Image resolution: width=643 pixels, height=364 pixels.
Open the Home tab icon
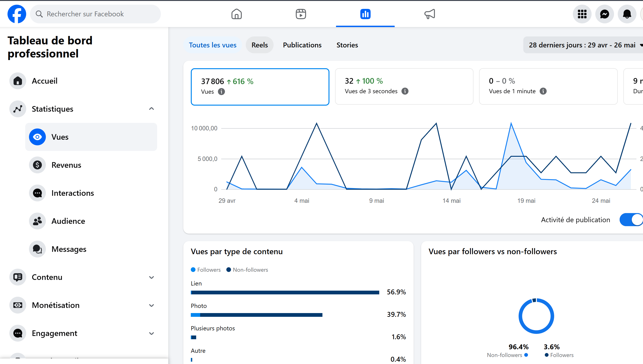pos(236,14)
